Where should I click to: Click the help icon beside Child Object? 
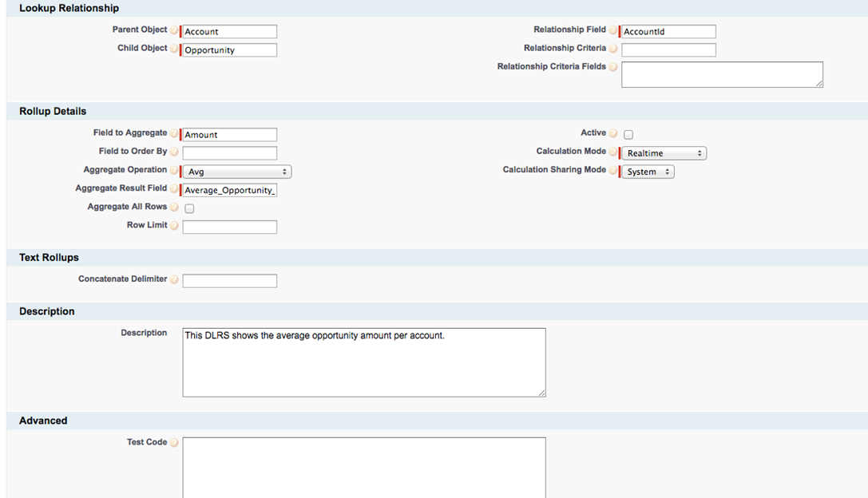coord(174,49)
